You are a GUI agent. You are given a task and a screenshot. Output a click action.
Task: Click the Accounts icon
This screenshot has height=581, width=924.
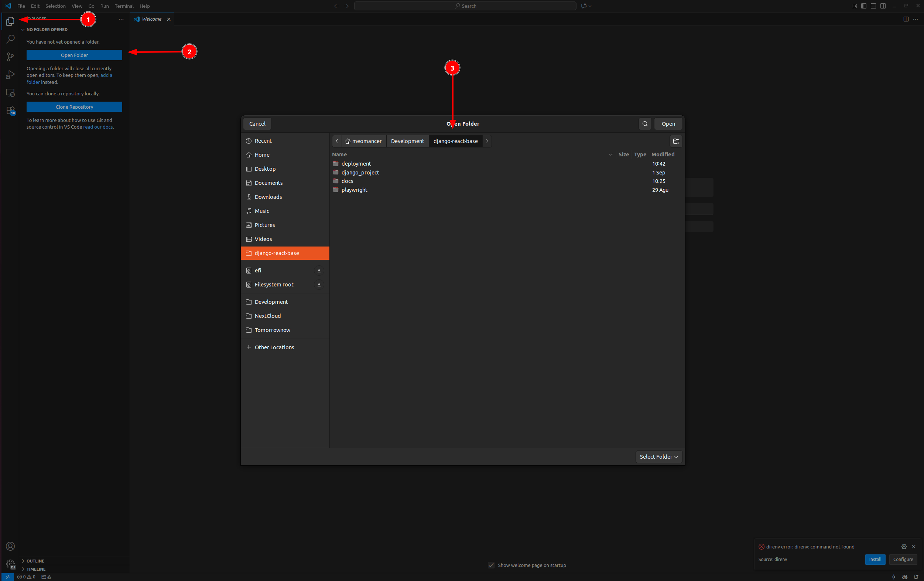10,546
